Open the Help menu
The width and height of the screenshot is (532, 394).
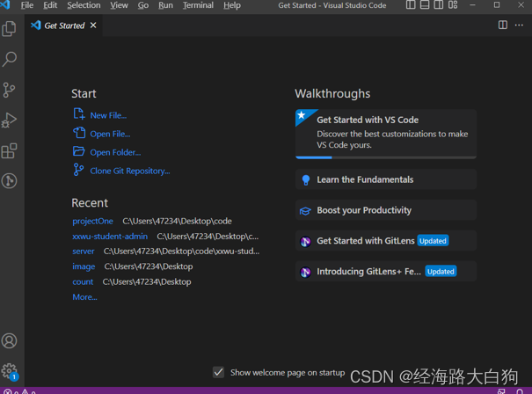pyautogui.click(x=232, y=5)
